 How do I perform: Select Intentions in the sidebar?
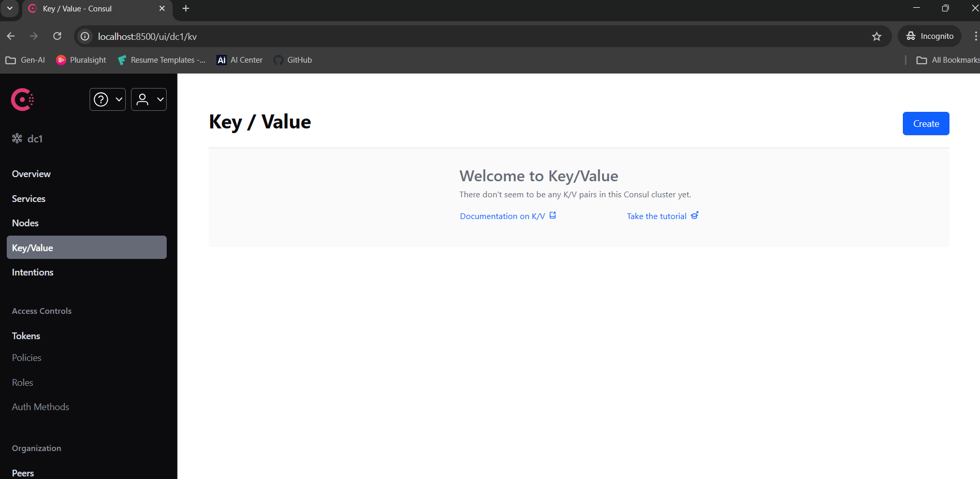click(x=32, y=272)
